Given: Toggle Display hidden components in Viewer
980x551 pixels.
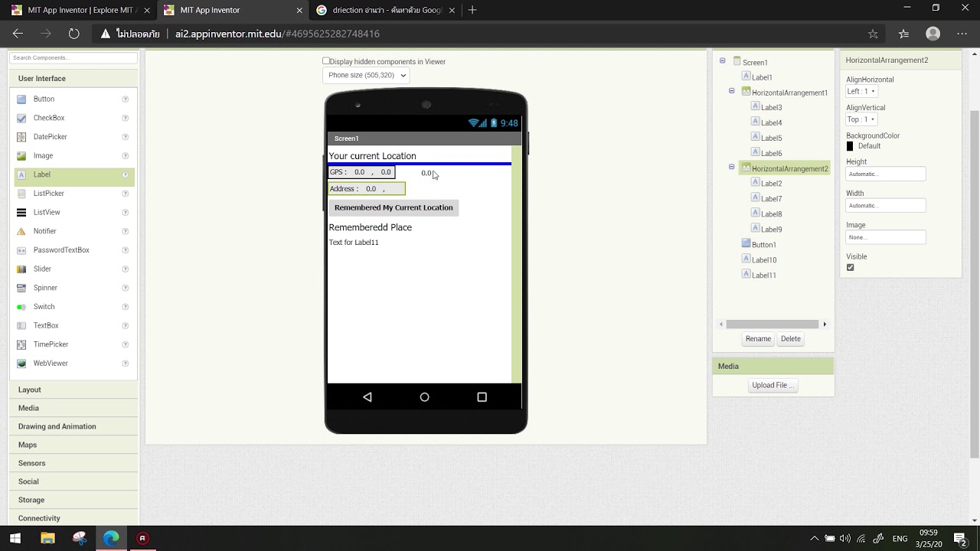Looking at the screenshot, I should pos(326,61).
